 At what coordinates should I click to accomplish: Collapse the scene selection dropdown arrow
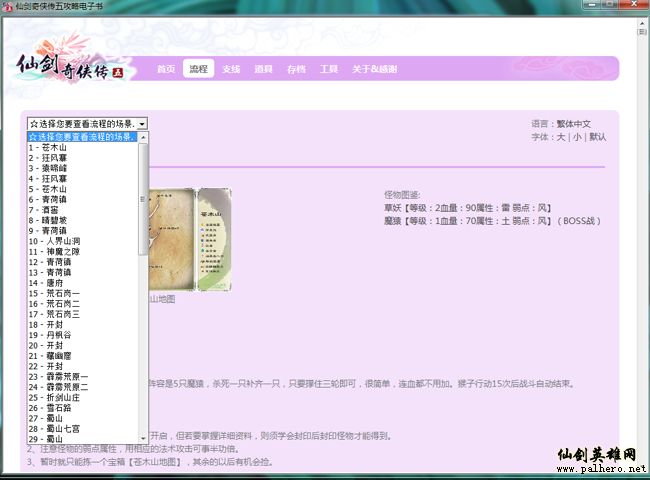pos(142,123)
